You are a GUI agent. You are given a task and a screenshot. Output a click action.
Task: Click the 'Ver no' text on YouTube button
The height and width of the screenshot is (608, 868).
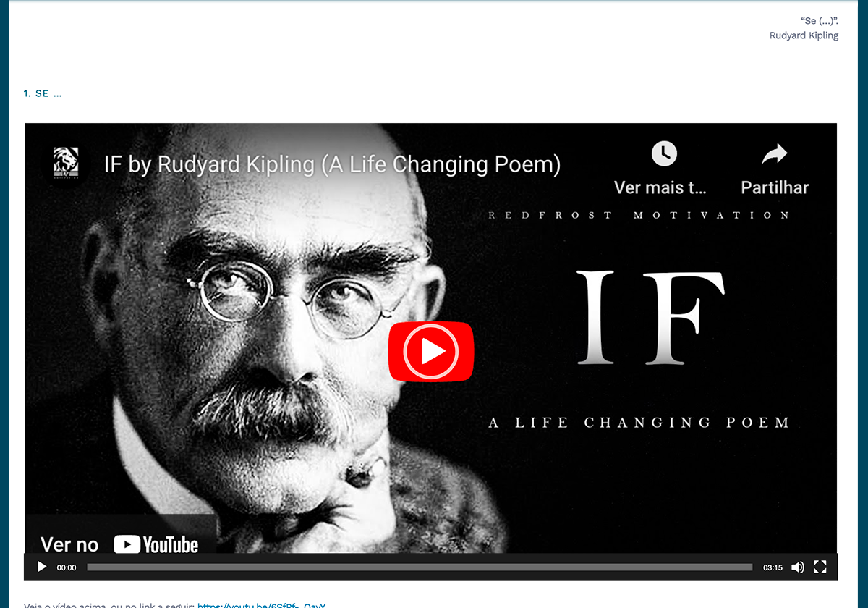pyautogui.click(x=69, y=544)
